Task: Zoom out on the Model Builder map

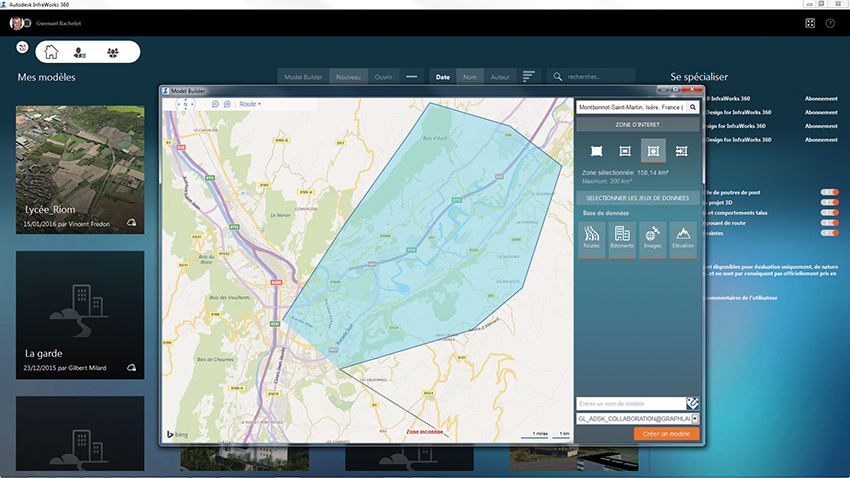Action: point(215,104)
